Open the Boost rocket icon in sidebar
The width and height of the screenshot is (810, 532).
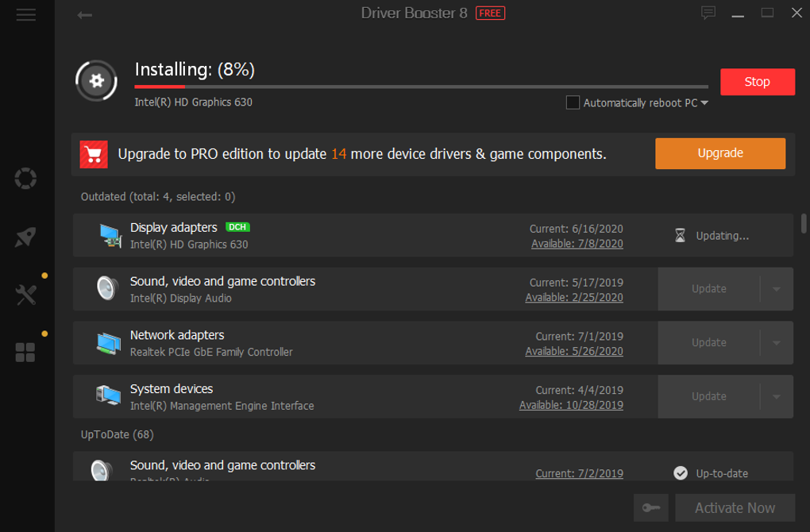[x=25, y=237]
